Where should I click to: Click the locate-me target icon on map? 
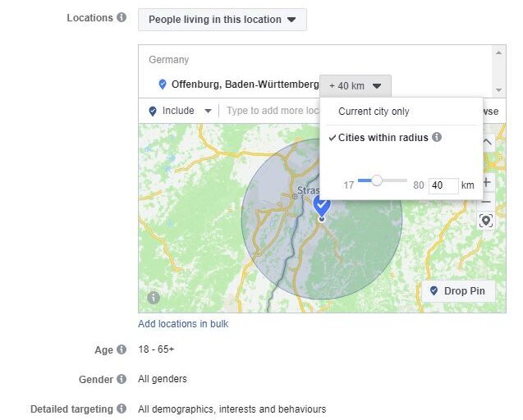[x=486, y=221]
